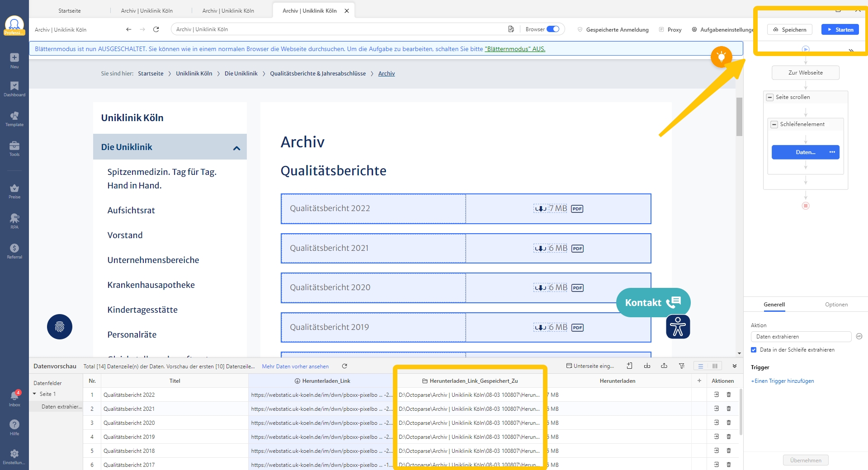Screen dimensions: 868x470
Task: Click the Kontakt button
Action: 653,302
